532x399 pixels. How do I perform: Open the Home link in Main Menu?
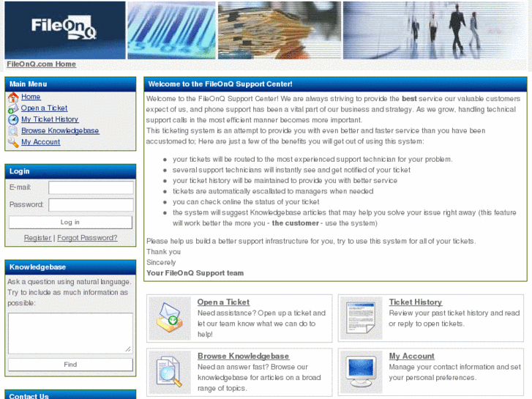coord(31,97)
